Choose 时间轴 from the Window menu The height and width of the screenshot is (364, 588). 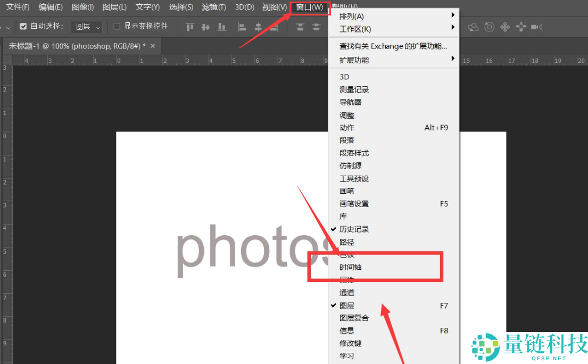click(x=351, y=267)
